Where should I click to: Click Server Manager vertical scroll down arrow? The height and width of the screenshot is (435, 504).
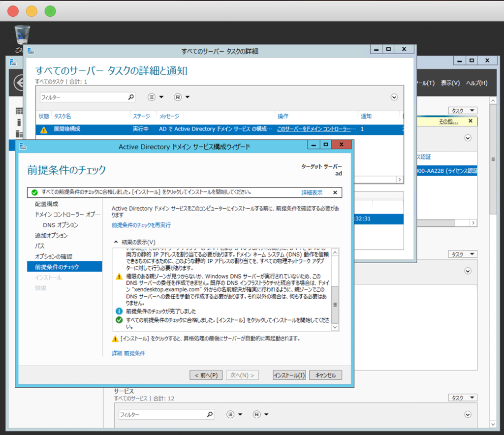[x=493, y=424]
